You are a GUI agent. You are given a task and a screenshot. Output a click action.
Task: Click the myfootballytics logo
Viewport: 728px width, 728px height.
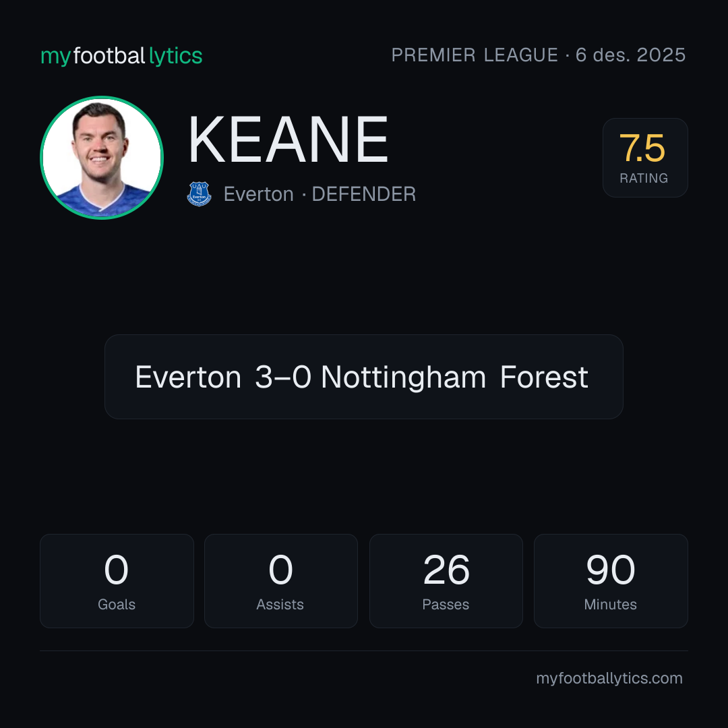[x=121, y=56]
